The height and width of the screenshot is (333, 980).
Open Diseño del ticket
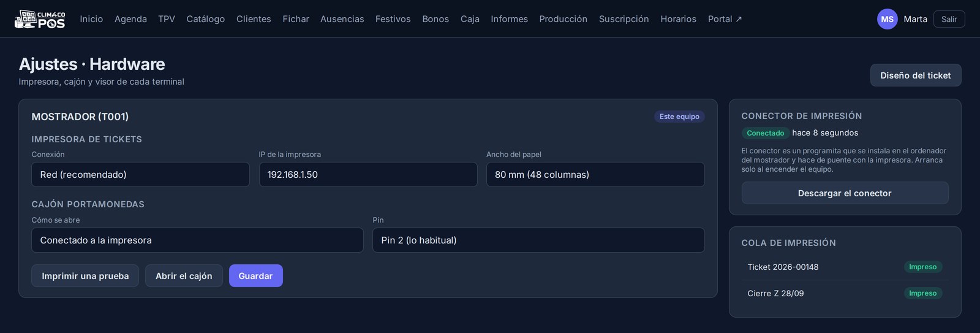coord(916,75)
